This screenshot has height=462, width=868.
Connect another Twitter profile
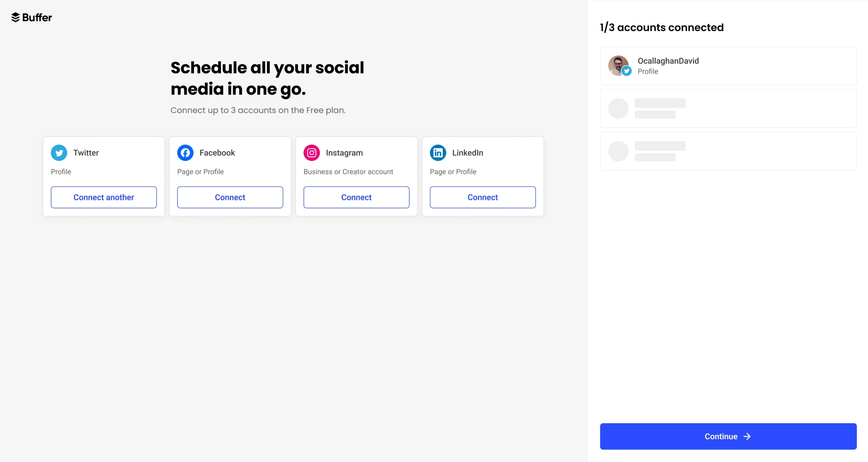[104, 197]
